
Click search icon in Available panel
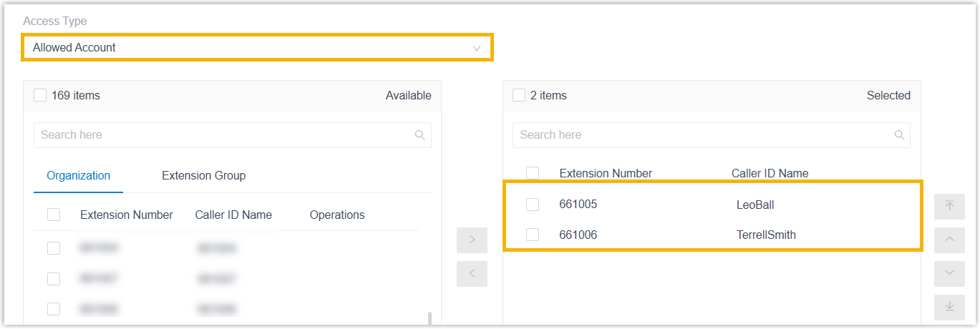point(420,135)
